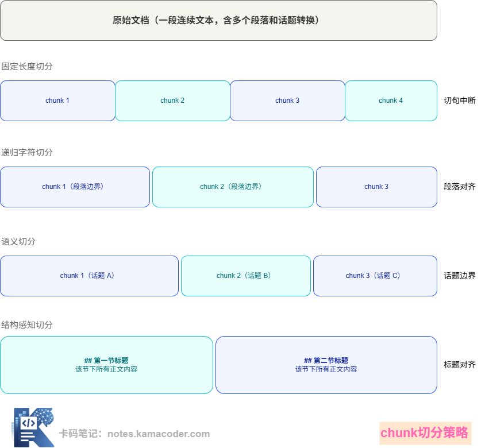This screenshot has height=448, width=489.
Task: Select the chunk 4 box
Action: pyautogui.click(x=391, y=101)
